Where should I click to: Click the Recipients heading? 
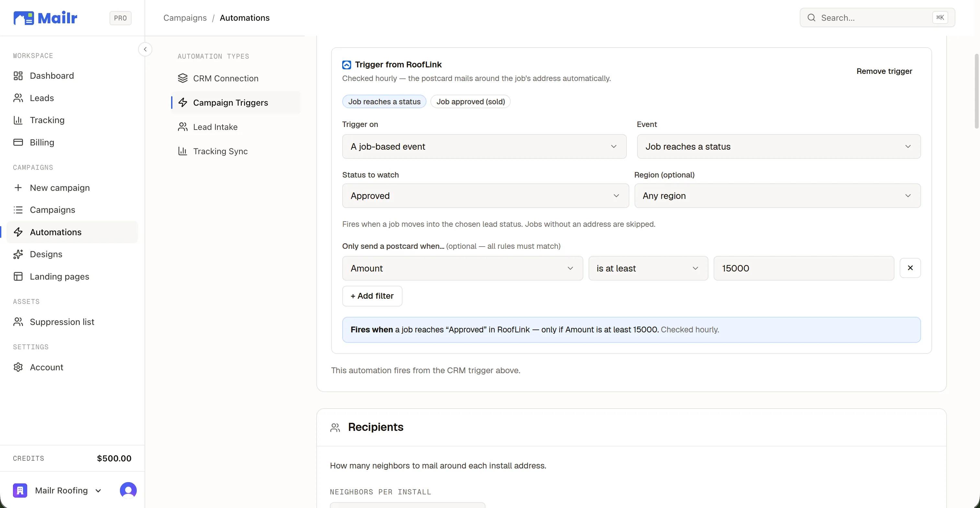pos(376,427)
